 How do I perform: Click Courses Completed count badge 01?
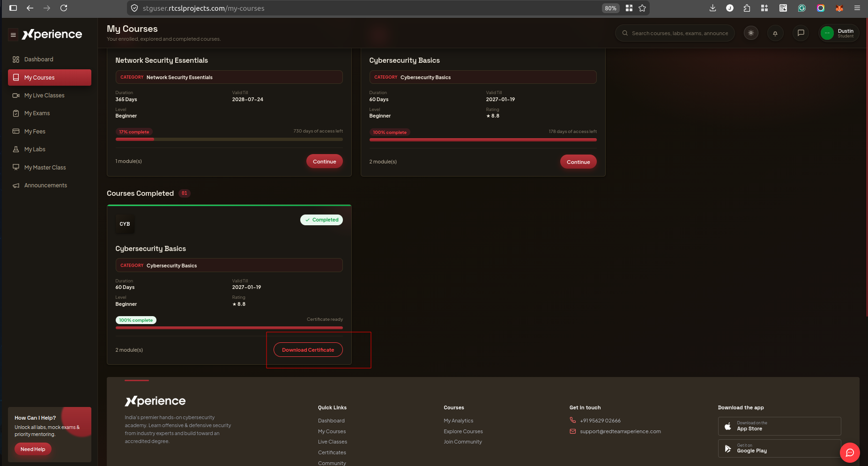click(185, 193)
